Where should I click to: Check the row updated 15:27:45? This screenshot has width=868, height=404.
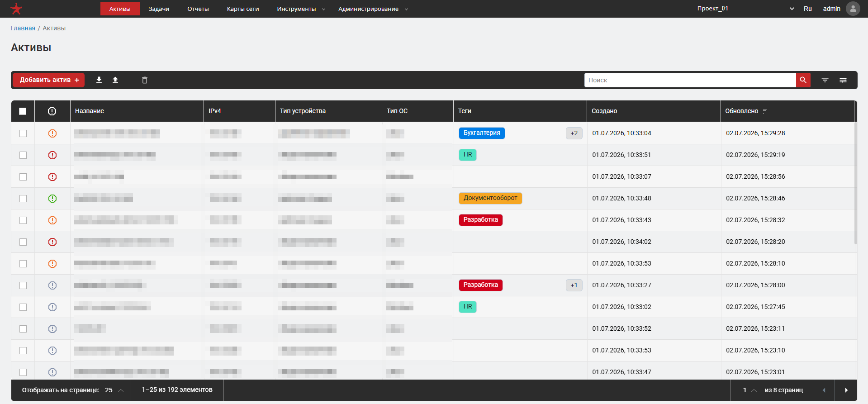(x=23, y=307)
